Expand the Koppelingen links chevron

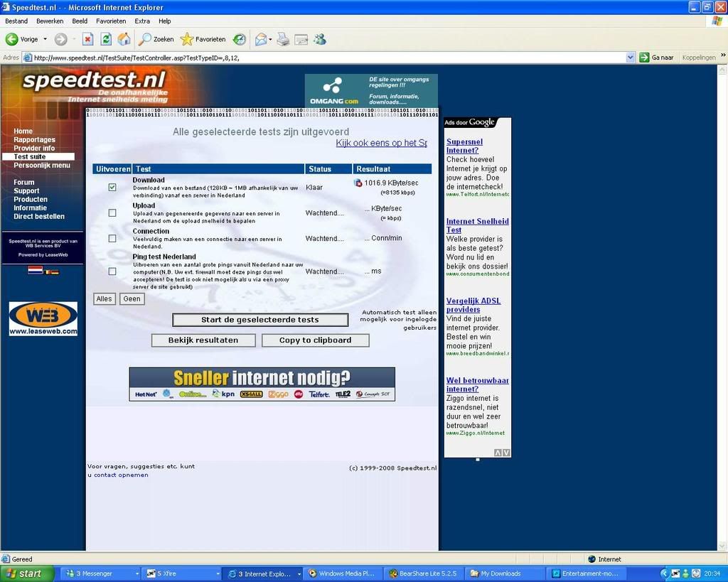click(x=723, y=55)
